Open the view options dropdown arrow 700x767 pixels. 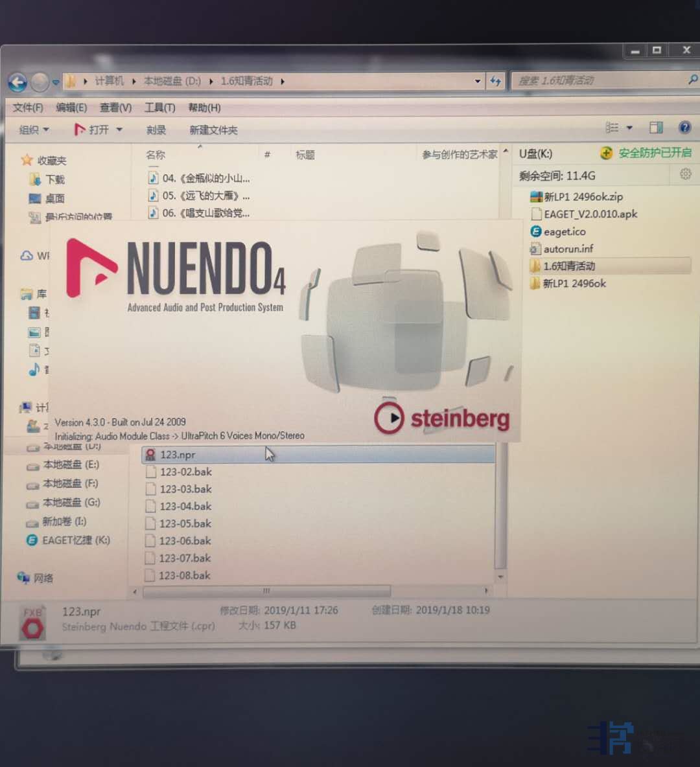click(x=629, y=128)
